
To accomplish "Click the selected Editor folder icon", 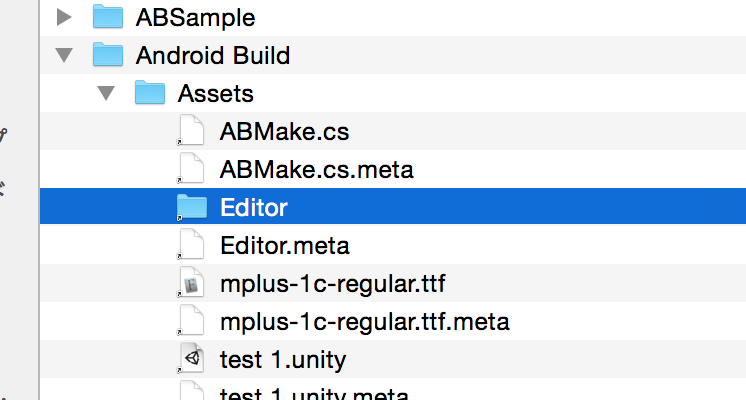I will tap(191, 207).
